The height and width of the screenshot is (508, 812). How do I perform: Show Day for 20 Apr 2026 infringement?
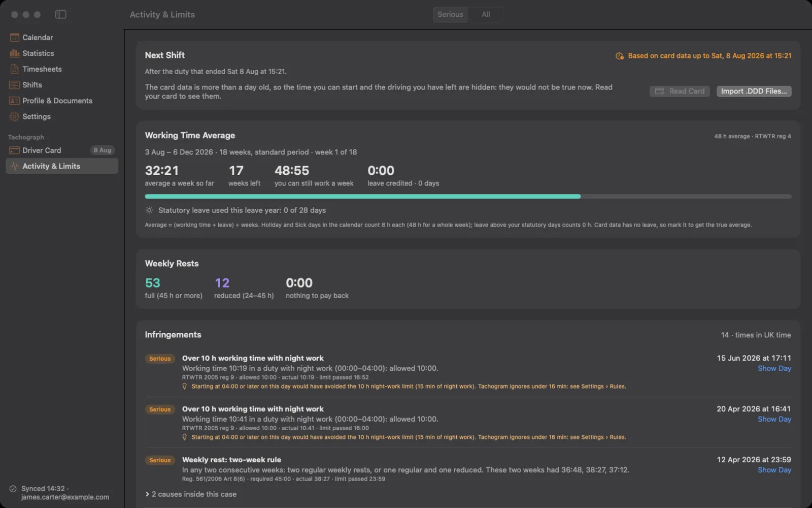[x=774, y=419]
